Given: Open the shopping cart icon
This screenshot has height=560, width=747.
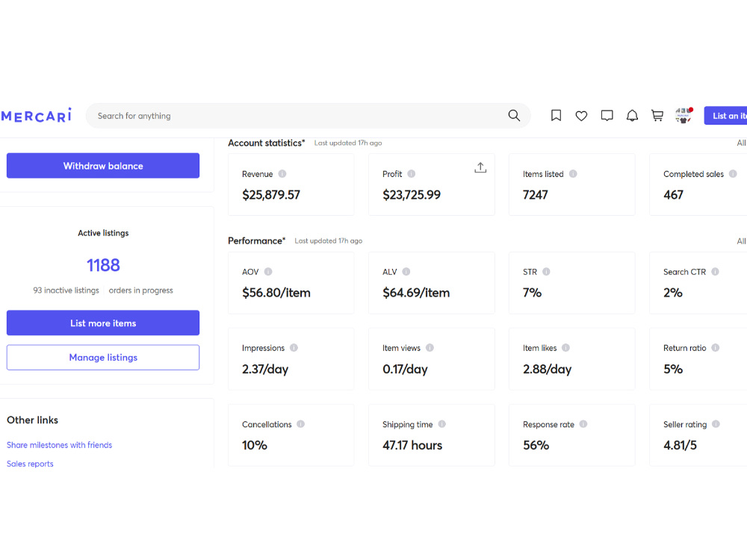Looking at the screenshot, I should (x=657, y=116).
